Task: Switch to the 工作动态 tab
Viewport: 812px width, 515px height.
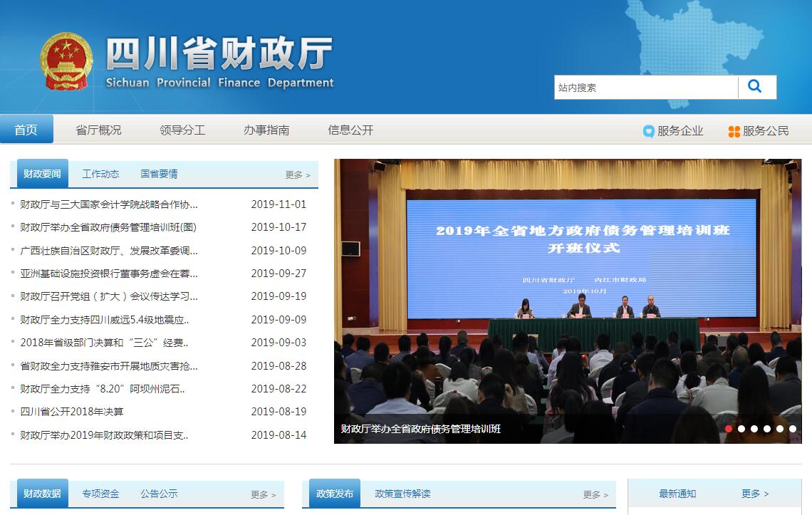Action: (x=100, y=174)
